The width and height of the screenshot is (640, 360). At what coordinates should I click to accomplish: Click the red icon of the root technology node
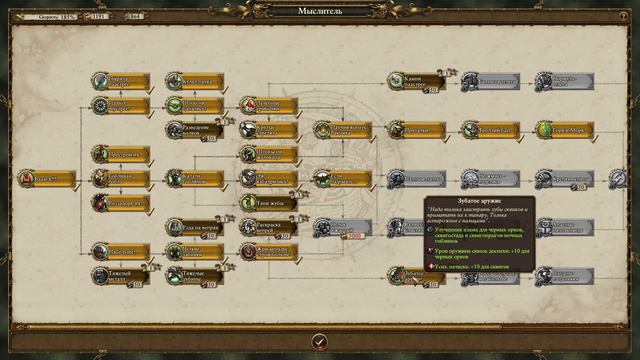(27, 179)
